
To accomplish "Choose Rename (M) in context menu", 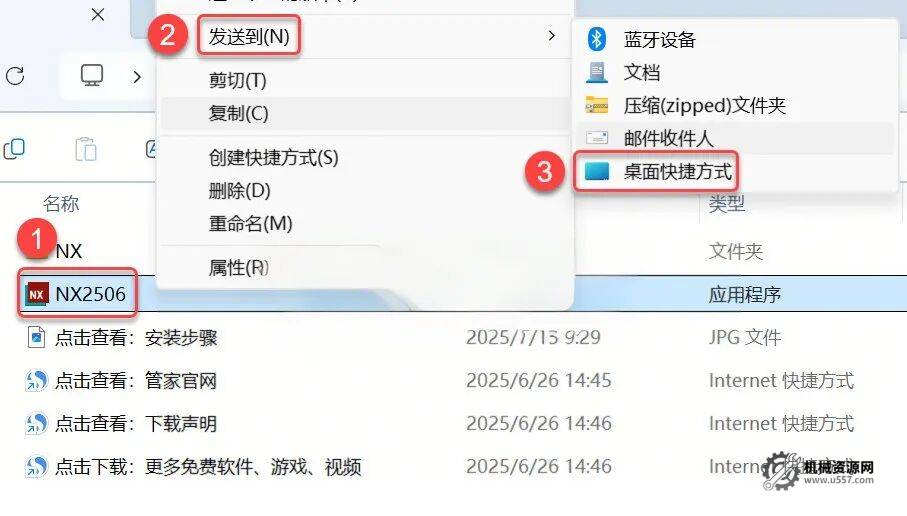I will [250, 224].
